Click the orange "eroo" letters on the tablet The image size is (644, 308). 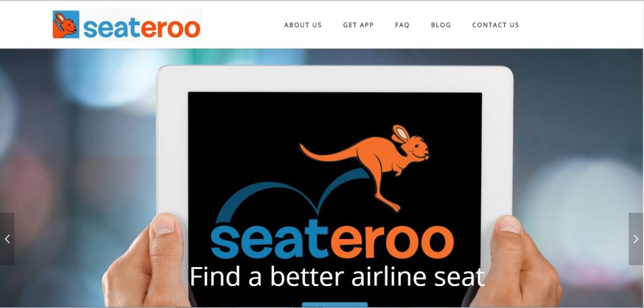[x=392, y=241]
